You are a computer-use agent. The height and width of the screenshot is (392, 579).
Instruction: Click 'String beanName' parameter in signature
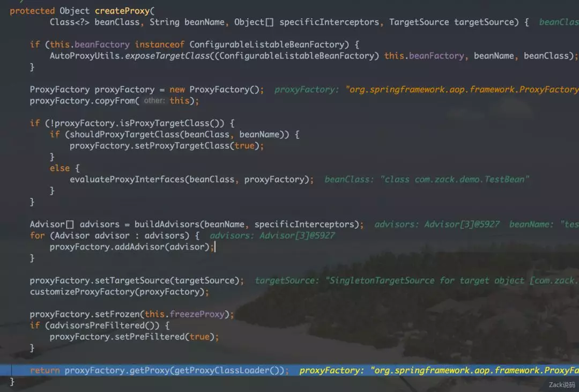187,22
